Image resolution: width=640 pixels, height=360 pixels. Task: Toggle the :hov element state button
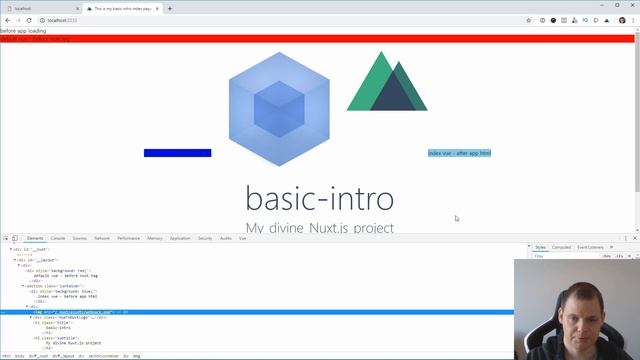[607, 256]
